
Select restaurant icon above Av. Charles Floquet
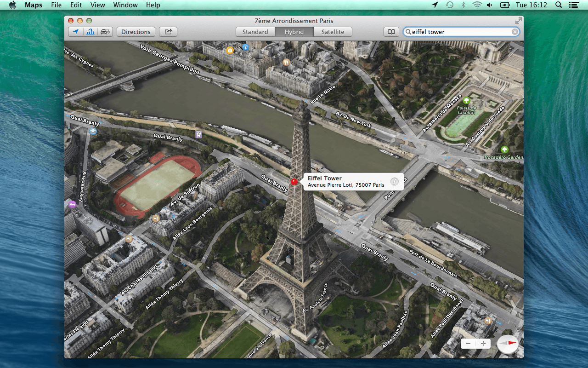click(129, 239)
